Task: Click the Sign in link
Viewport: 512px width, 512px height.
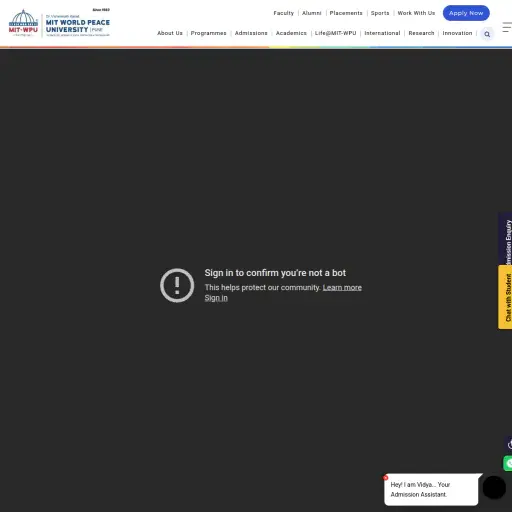Action: (x=216, y=298)
